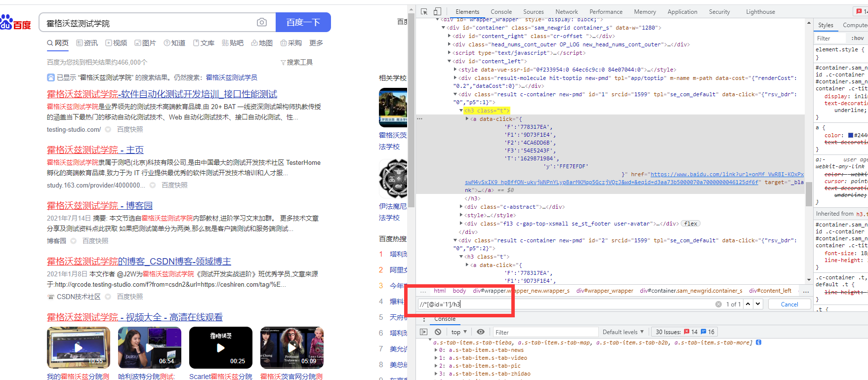Click the badge icon beside study.163.com result
Viewport: 868px width, 380px height.
152,185
